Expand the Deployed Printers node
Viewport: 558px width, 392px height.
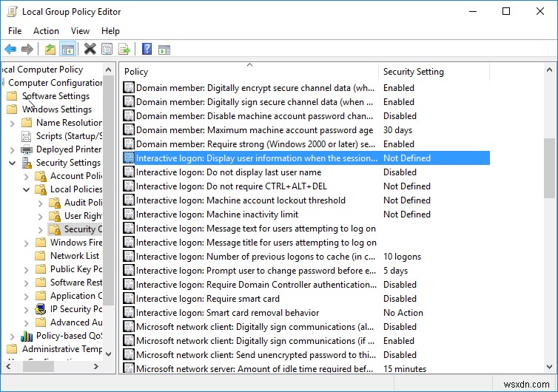13,150
